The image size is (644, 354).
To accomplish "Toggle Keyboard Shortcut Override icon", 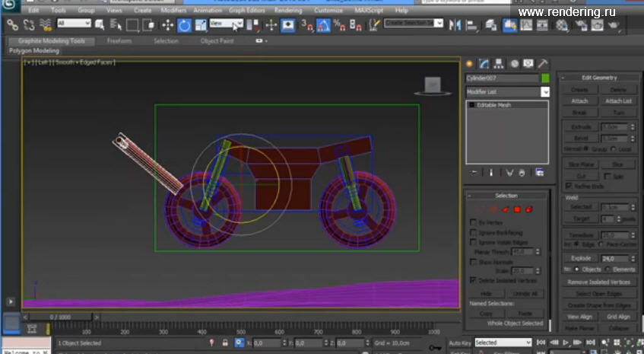I will pyautogui.click(x=288, y=25).
